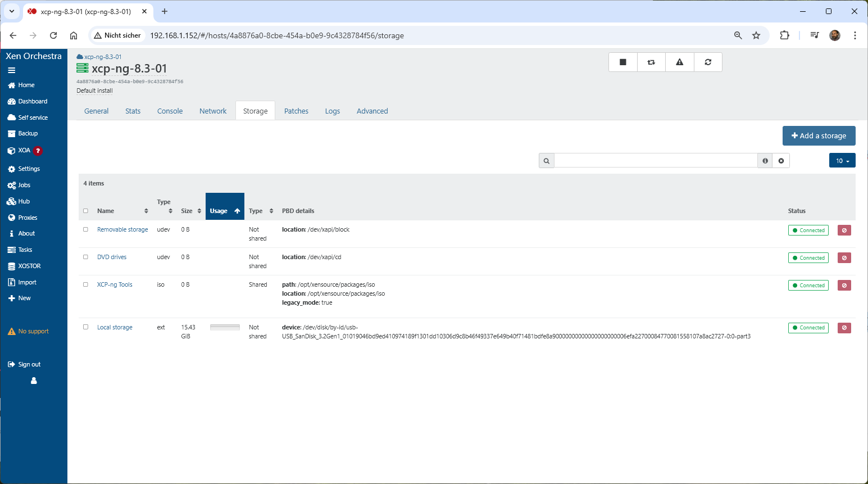Viewport: 868px width, 484px height.
Task: Check the Removable storage row checkbox
Action: coord(86,229)
